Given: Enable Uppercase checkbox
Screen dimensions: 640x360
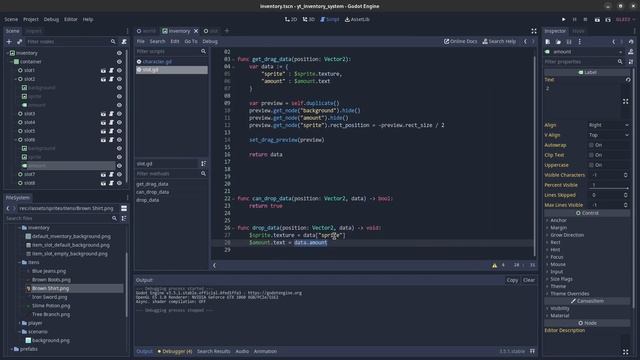Looking at the screenshot, I should coord(591,165).
